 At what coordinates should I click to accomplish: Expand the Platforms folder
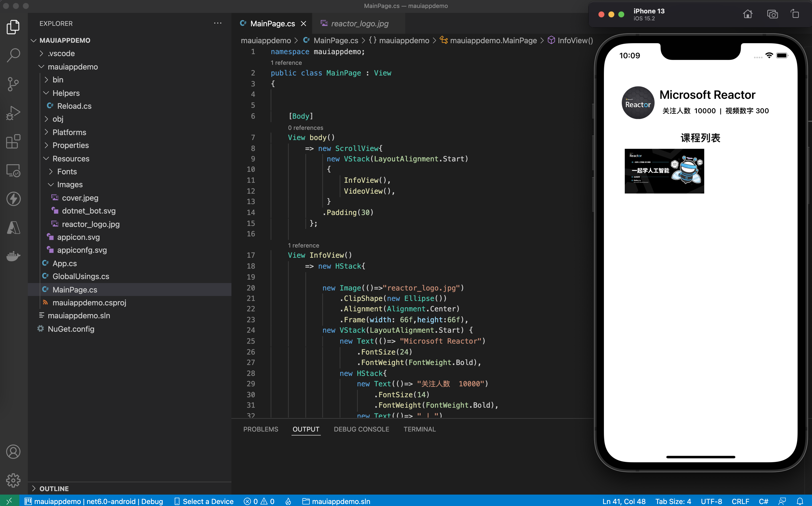point(69,132)
